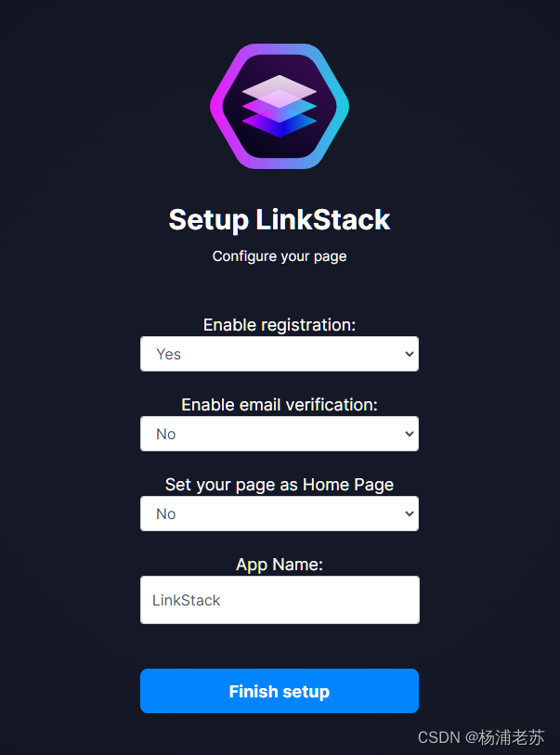This screenshot has height=755, width=560.
Task: Click the layered stack emblem inside the logo
Action: click(x=280, y=104)
